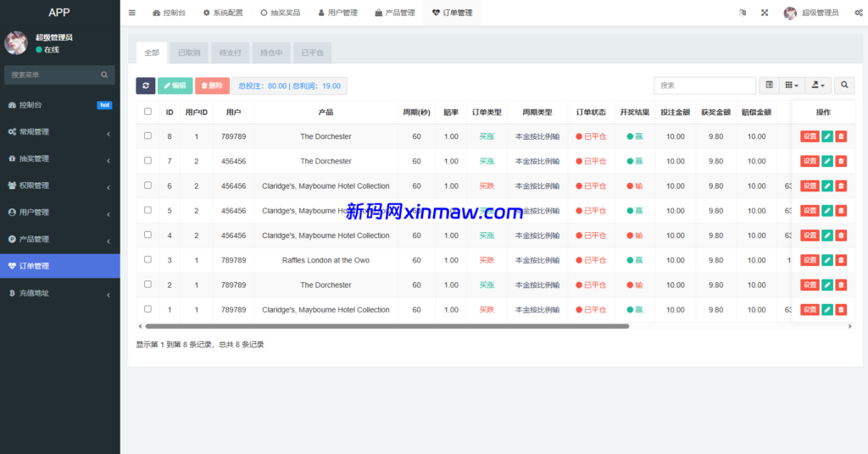Toggle the select-all checkbox in table header
Image resolution: width=868 pixels, height=454 pixels.
pos(147,112)
